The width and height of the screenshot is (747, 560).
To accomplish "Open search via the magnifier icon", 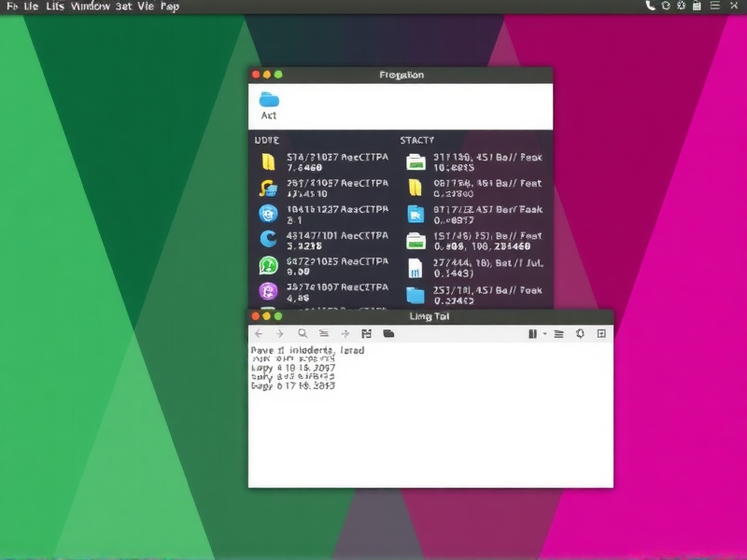I will click(303, 333).
